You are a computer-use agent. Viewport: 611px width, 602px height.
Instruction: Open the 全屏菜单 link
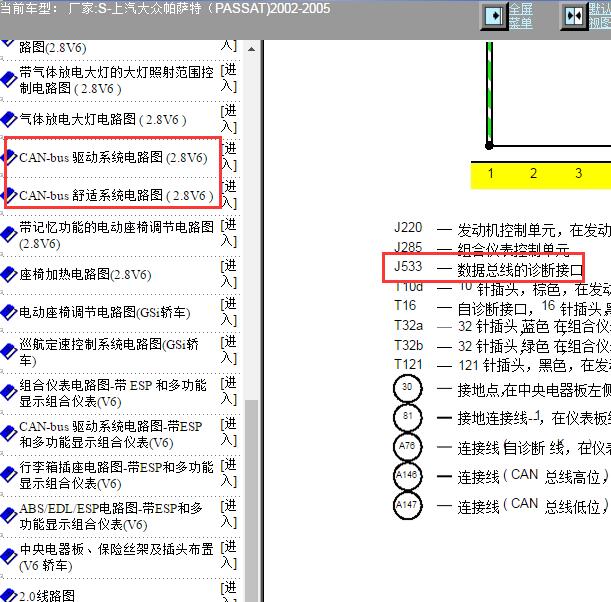pos(520,16)
